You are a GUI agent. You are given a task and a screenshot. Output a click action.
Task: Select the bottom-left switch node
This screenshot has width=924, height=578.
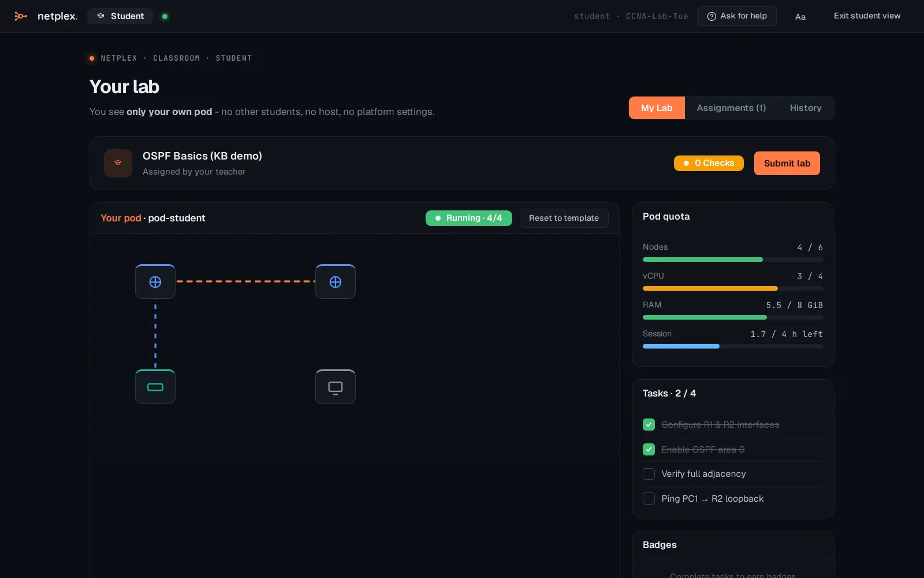click(x=155, y=387)
